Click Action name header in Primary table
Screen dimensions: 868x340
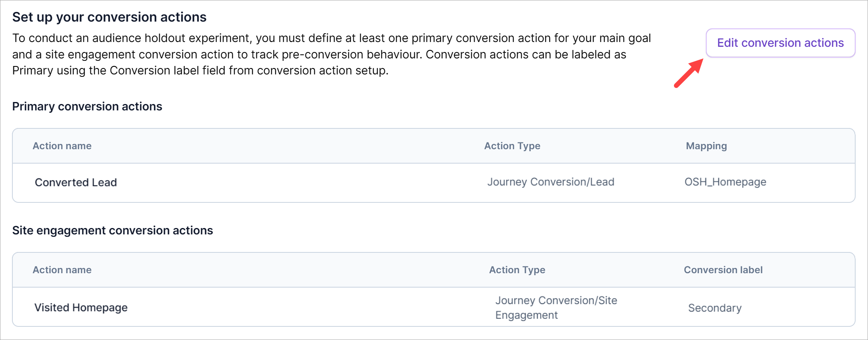click(62, 146)
